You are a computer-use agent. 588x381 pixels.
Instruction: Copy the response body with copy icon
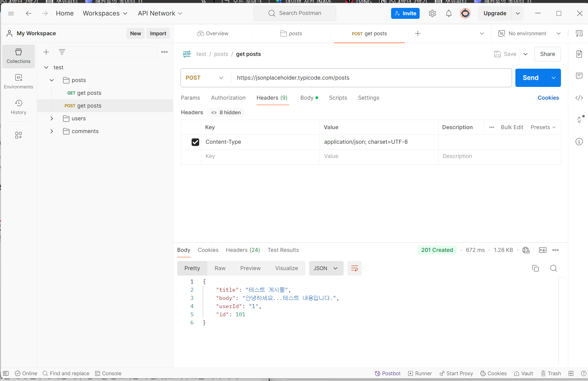[535, 268]
